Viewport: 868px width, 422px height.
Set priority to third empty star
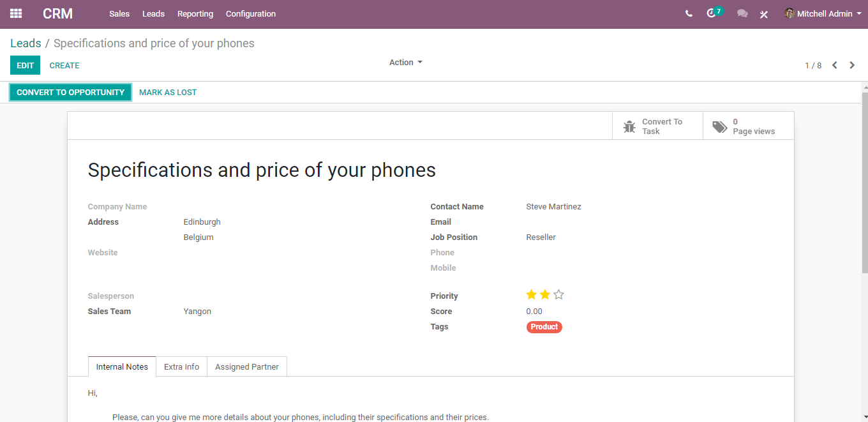(558, 295)
